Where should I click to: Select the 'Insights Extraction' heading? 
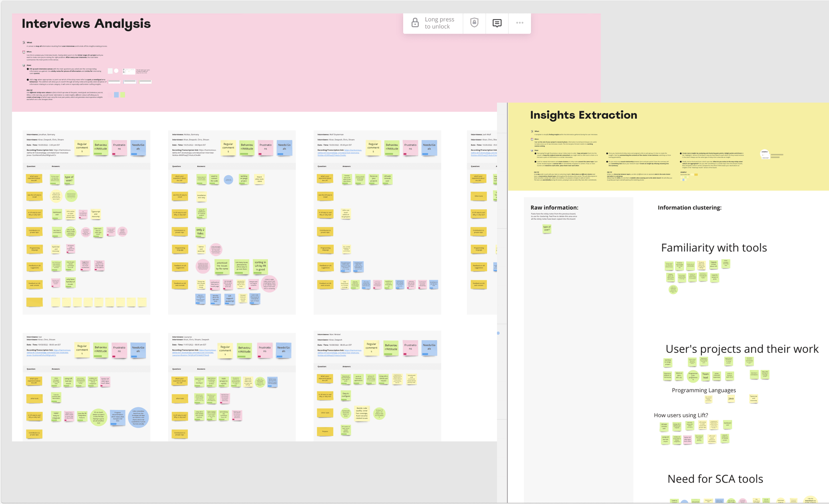[x=583, y=115]
